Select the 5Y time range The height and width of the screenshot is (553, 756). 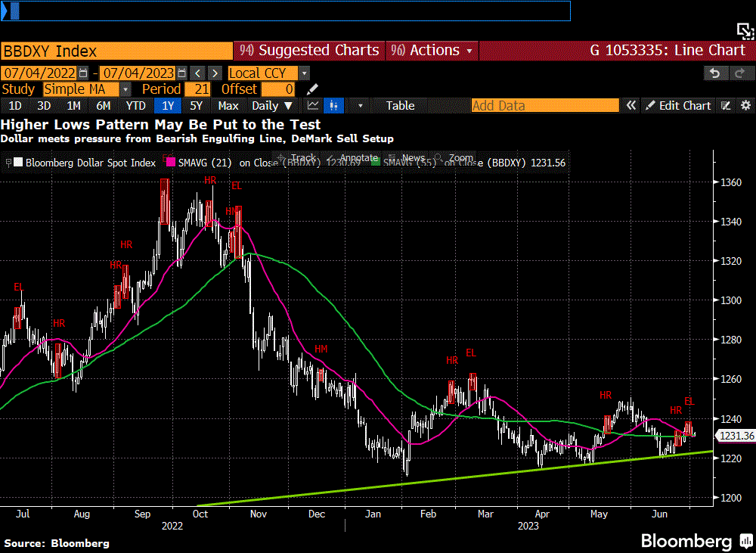(x=197, y=106)
